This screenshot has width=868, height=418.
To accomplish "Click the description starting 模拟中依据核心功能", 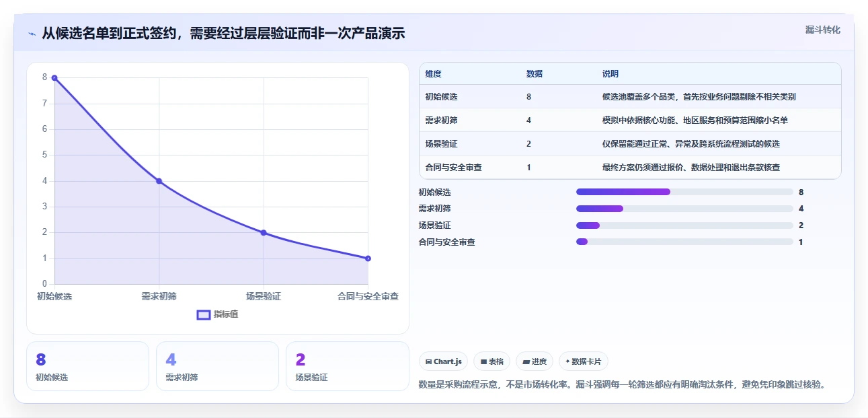I will [x=695, y=120].
